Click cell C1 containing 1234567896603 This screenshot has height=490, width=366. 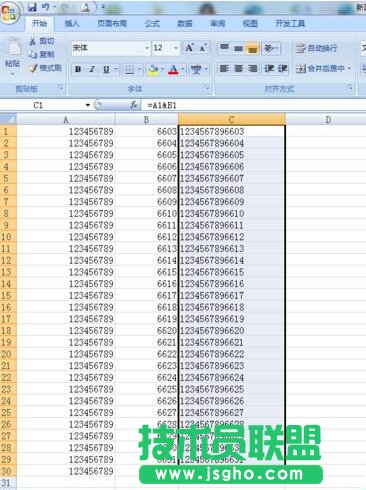[232, 131]
